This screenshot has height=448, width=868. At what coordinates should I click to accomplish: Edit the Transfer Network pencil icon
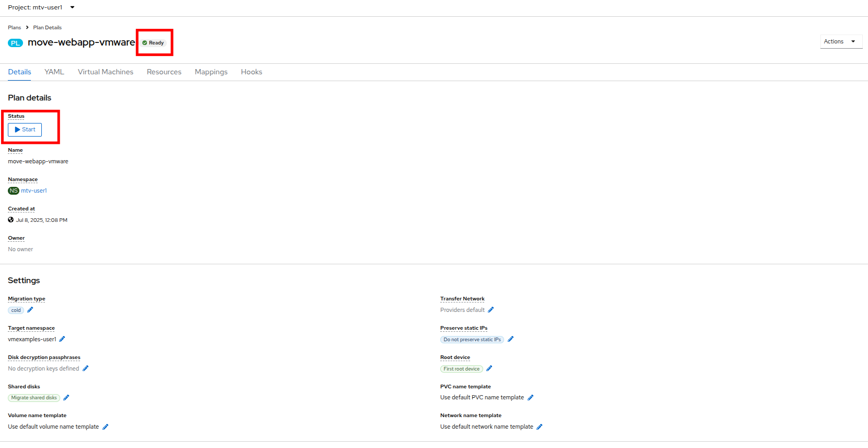[491, 310]
